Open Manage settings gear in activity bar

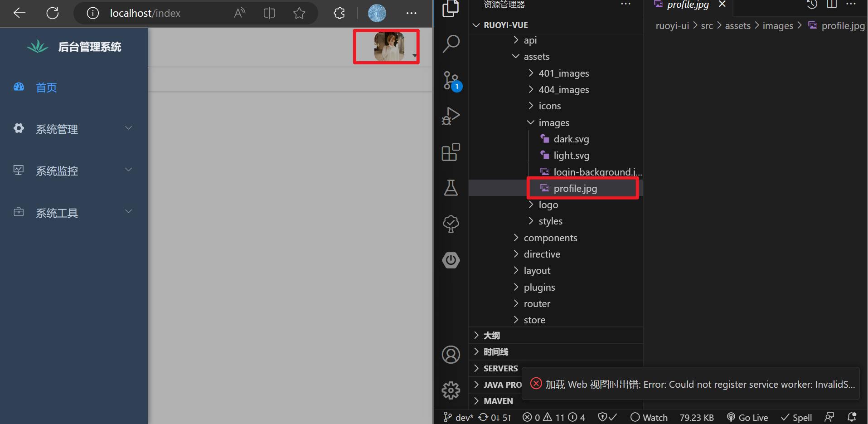click(x=451, y=390)
